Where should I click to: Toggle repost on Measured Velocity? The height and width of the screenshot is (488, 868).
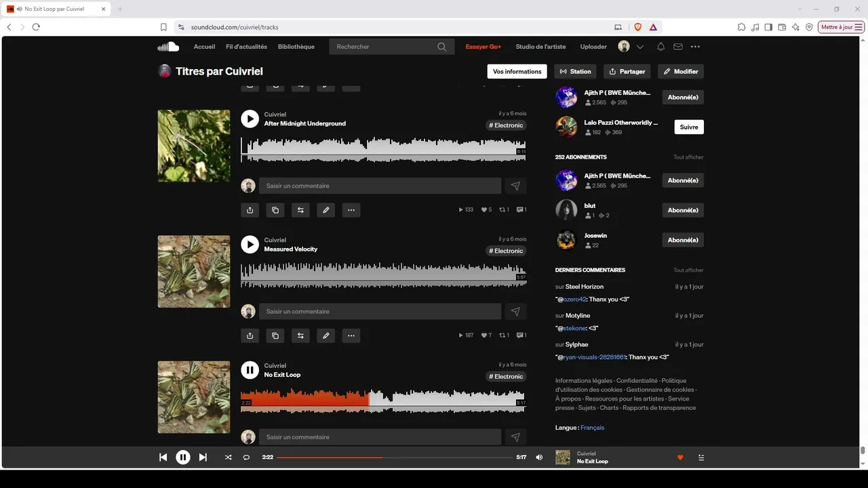[x=300, y=335]
